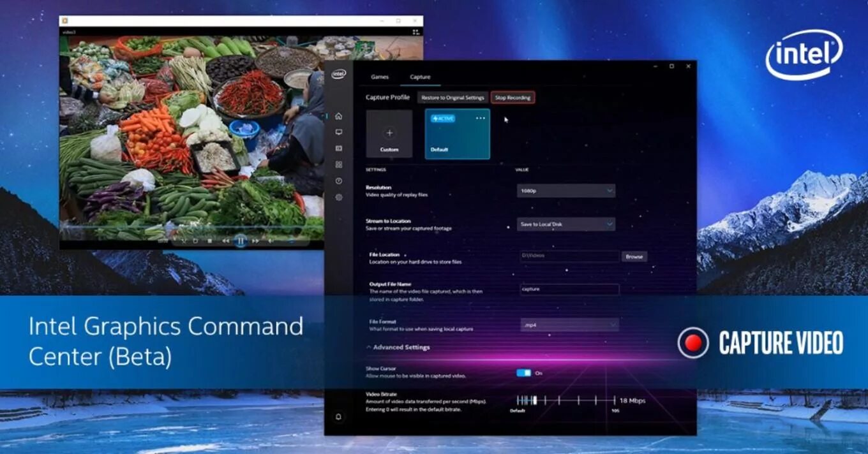Stop the video in the player

(x=210, y=241)
